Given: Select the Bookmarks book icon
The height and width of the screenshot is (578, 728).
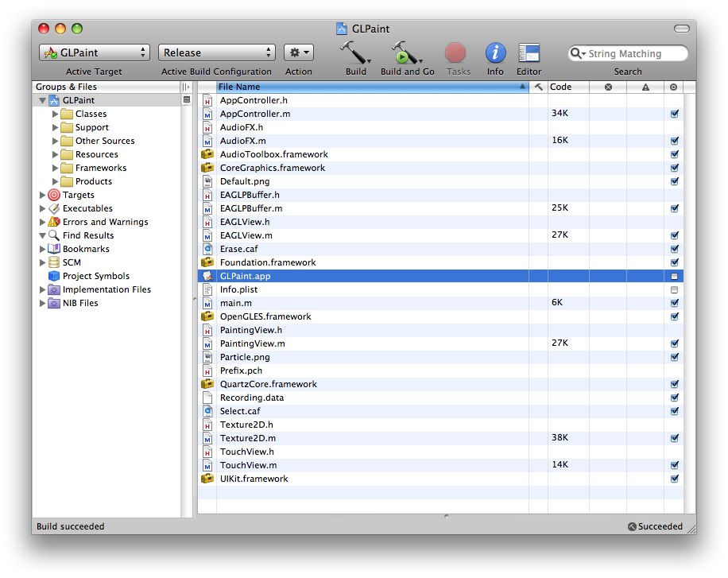Looking at the screenshot, I should coord(54,249).
